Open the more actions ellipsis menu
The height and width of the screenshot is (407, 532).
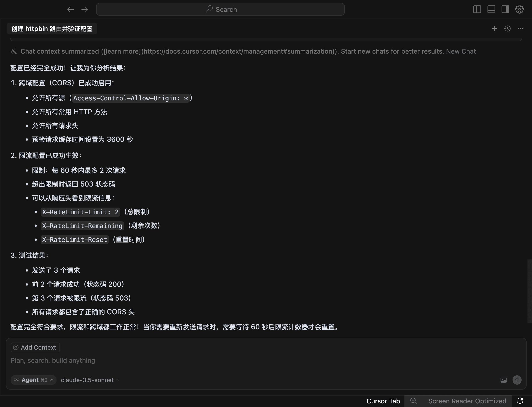(x=521, y=28)
